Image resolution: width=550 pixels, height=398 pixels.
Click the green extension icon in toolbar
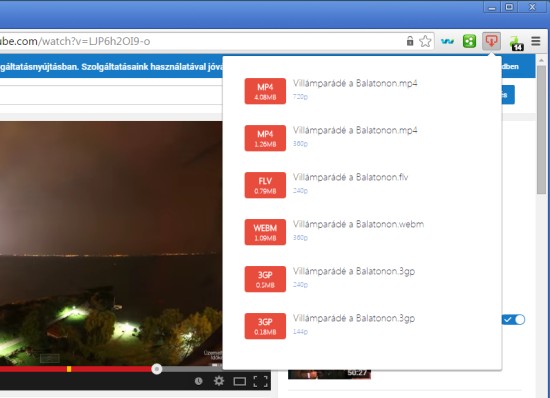(469, 41)
